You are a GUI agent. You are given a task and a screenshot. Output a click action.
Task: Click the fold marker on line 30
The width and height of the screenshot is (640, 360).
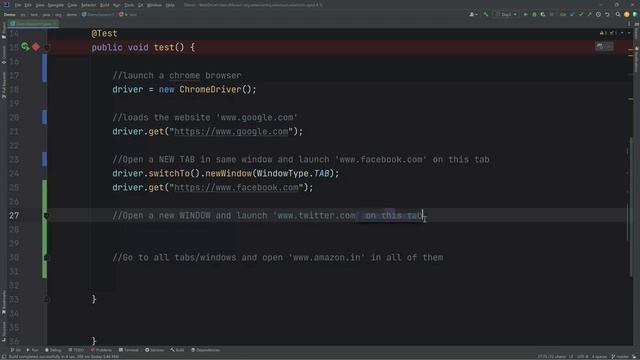(x=46, y=258)
